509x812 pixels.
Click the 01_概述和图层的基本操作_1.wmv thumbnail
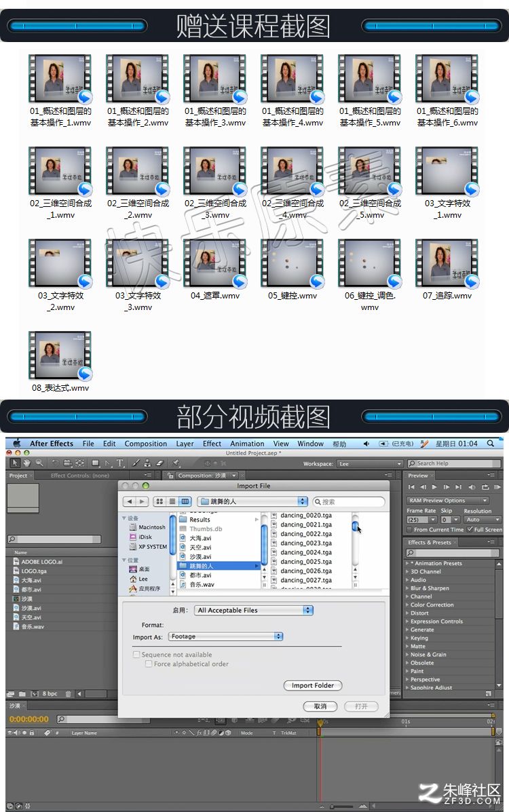pos(60,80)
